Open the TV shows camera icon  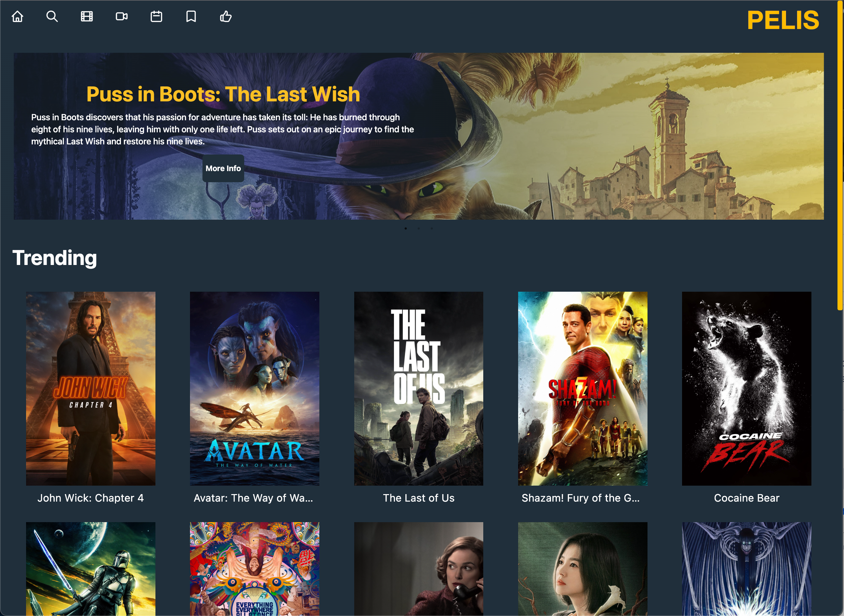122,16
